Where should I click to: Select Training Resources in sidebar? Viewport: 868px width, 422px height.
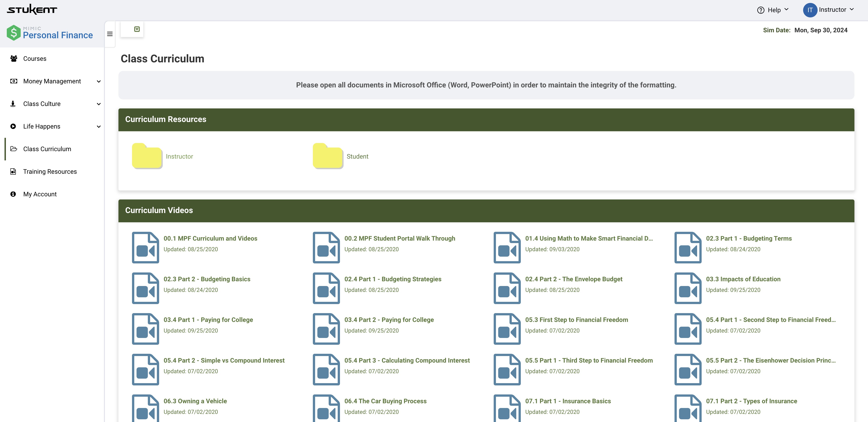click(x=50, y=171)
